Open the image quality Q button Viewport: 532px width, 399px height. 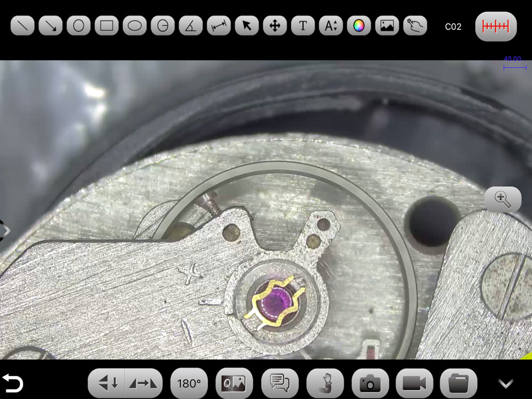[234, 384]
